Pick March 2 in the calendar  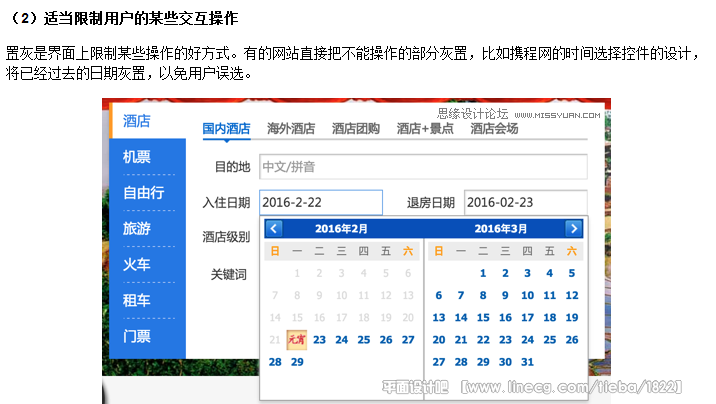pos(505,273)
